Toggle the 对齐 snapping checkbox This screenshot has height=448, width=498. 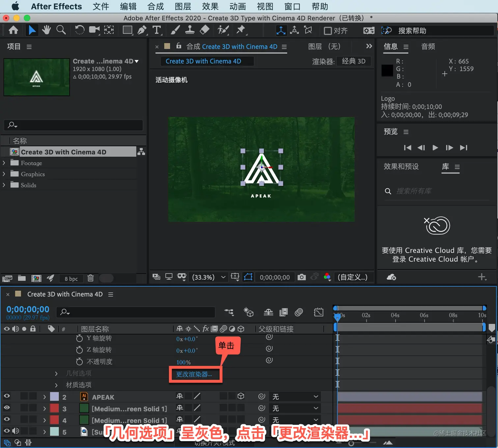(328, 31)
